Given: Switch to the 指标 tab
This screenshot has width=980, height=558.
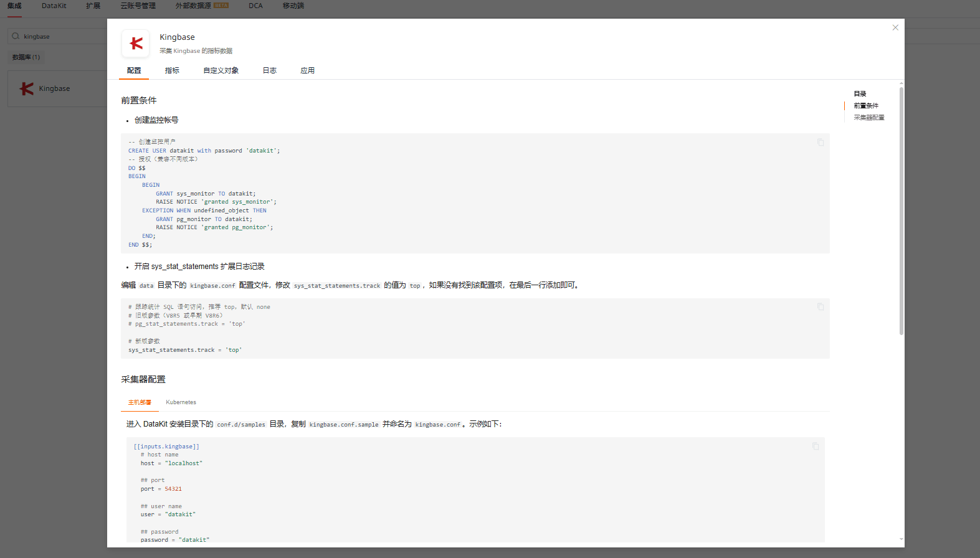Looking at the screenshot, I should point(172,70).
